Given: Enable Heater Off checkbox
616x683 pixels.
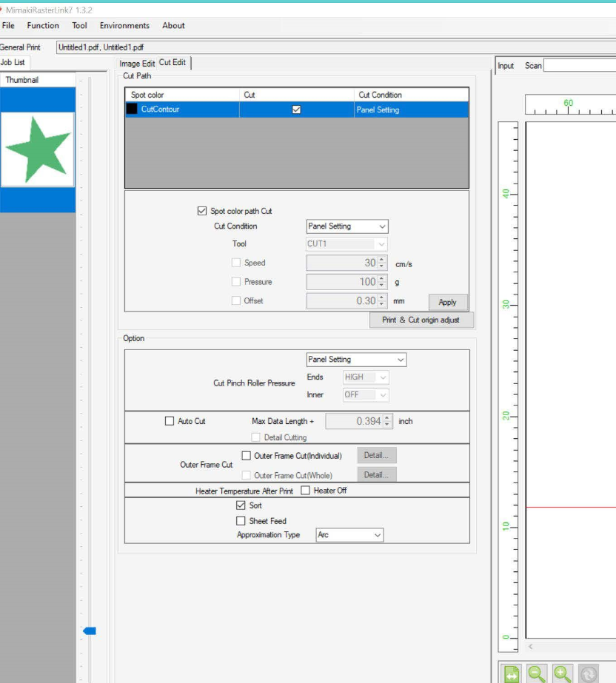Looking at the screenshot, I should [x=306, y=491].
